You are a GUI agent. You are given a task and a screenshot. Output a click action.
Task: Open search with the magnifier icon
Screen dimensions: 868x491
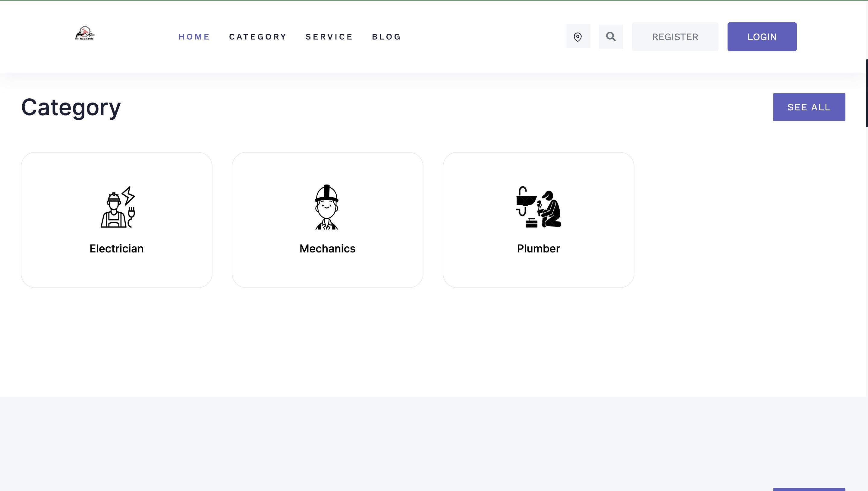click(x=611, y=36)
